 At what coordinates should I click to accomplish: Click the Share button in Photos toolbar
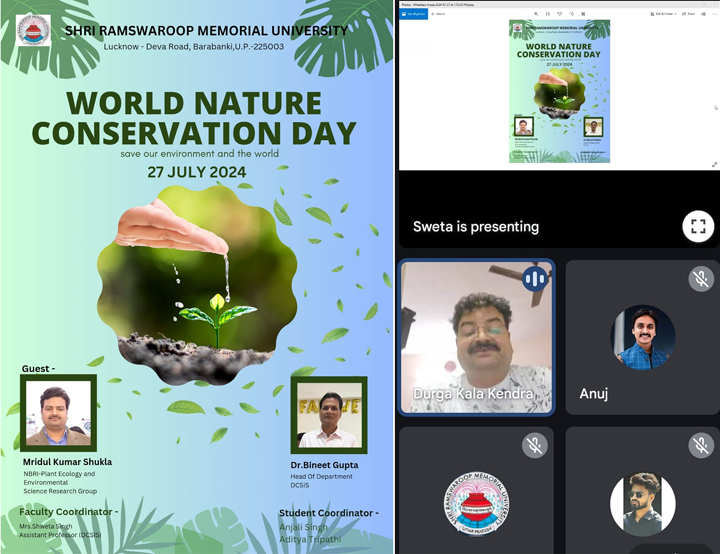689,14
